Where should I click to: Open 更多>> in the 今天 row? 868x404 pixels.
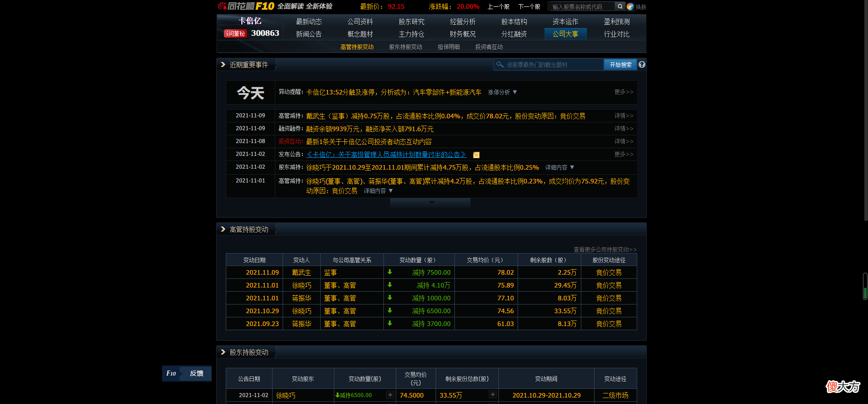(x=624, y=92)
